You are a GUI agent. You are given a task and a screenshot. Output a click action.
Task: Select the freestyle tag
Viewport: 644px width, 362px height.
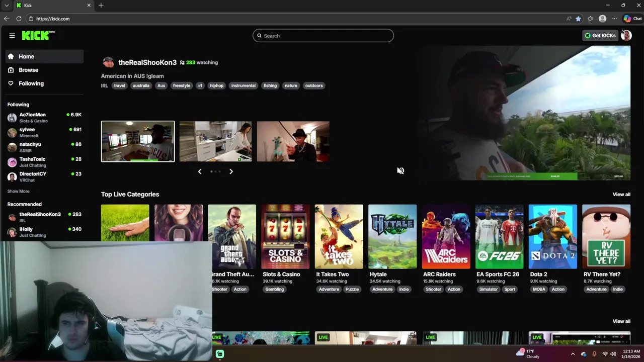pos(182,85)
